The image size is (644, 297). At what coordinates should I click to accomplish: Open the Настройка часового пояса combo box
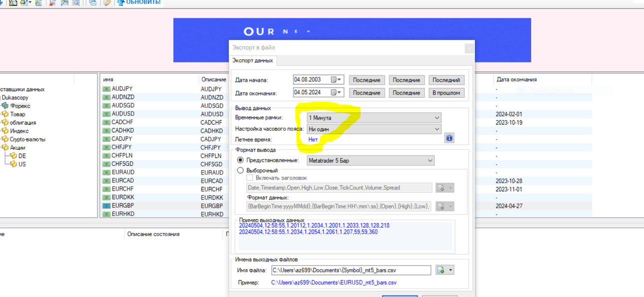[x=374, y=129]
